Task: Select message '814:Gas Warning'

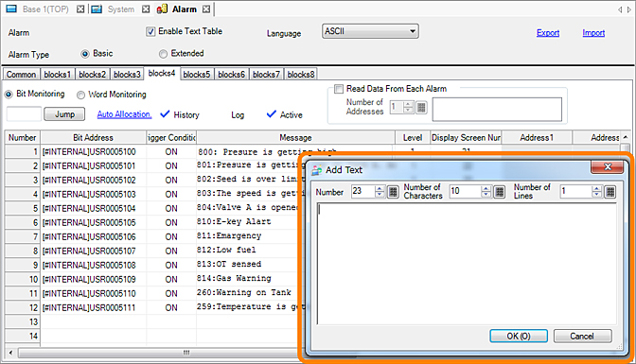Action: pos(234,279)
